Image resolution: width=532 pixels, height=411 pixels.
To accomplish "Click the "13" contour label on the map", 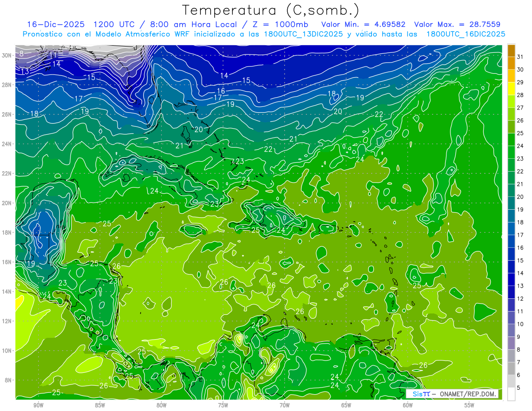I will click(25, 71).
